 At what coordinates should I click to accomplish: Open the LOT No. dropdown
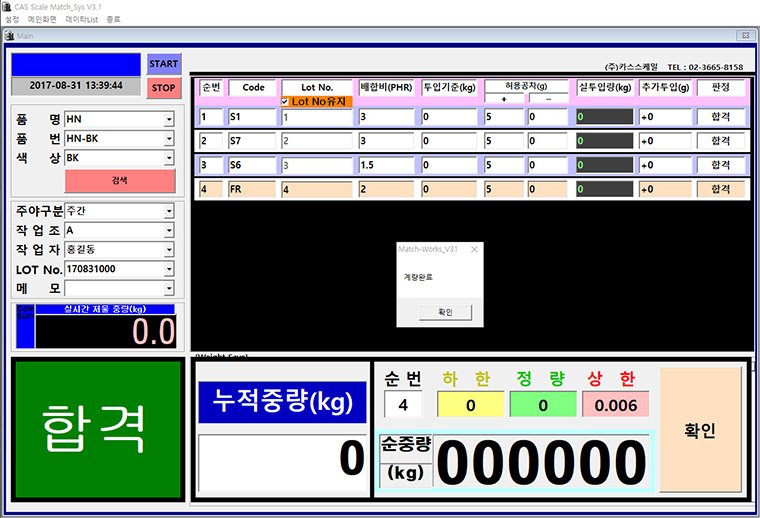click(x=169, y=269)
